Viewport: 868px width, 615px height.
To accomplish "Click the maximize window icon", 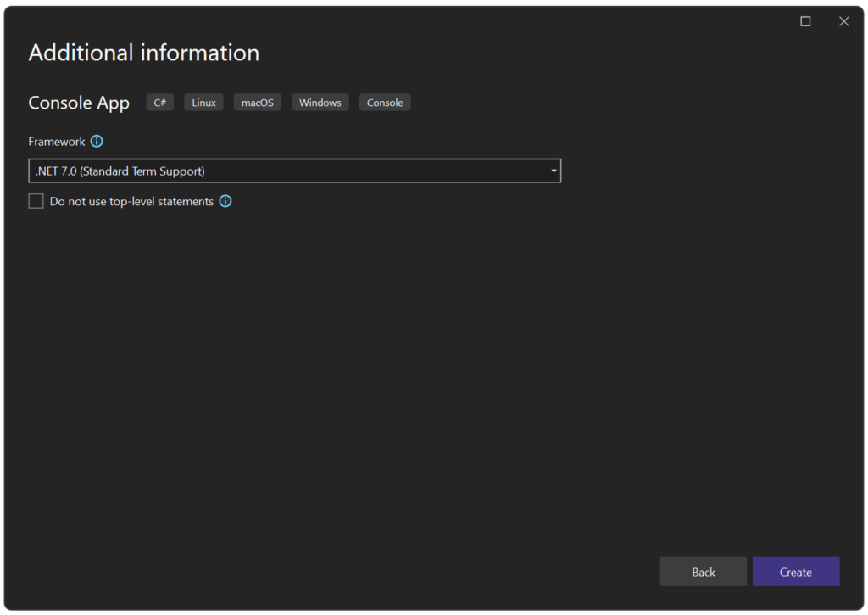I will 804,21.
